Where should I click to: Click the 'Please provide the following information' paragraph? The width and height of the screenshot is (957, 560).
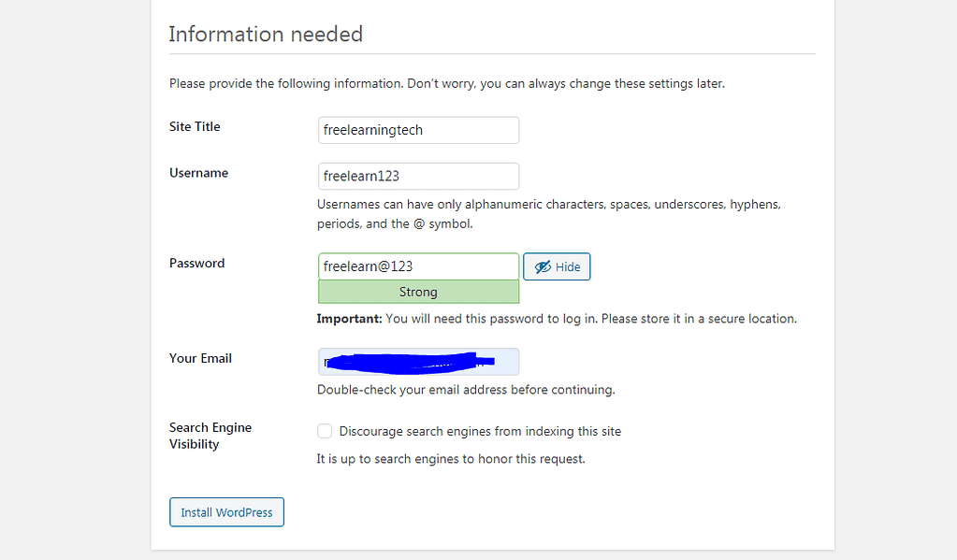coord(447,83)
